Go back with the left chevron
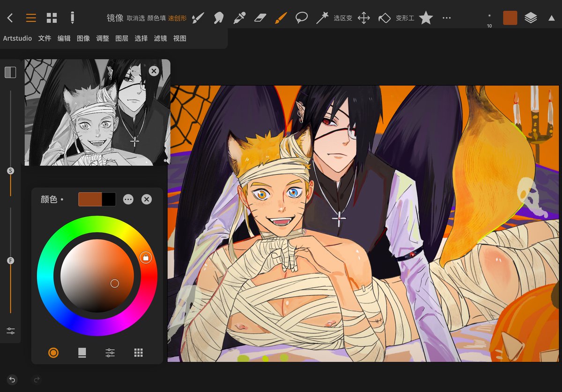The height and width of the screenshot is (392, 562). click(10, 18)
